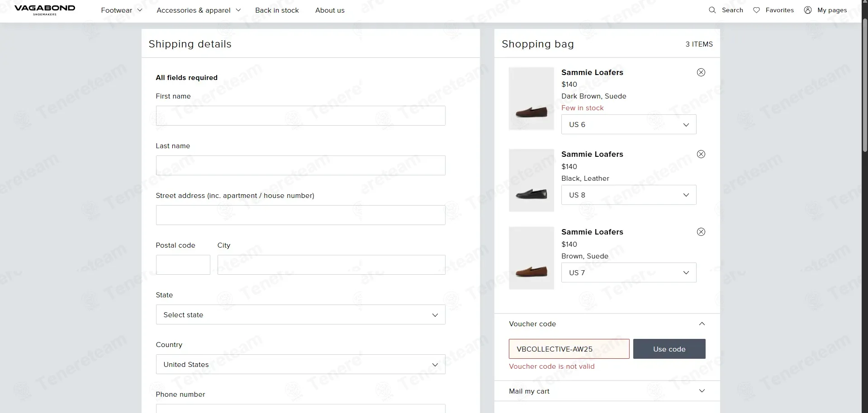Image resolution: width=868 pixels, height=413 pixels.
Task: Click the voucher code input field
Action: [x=569, y=349]
